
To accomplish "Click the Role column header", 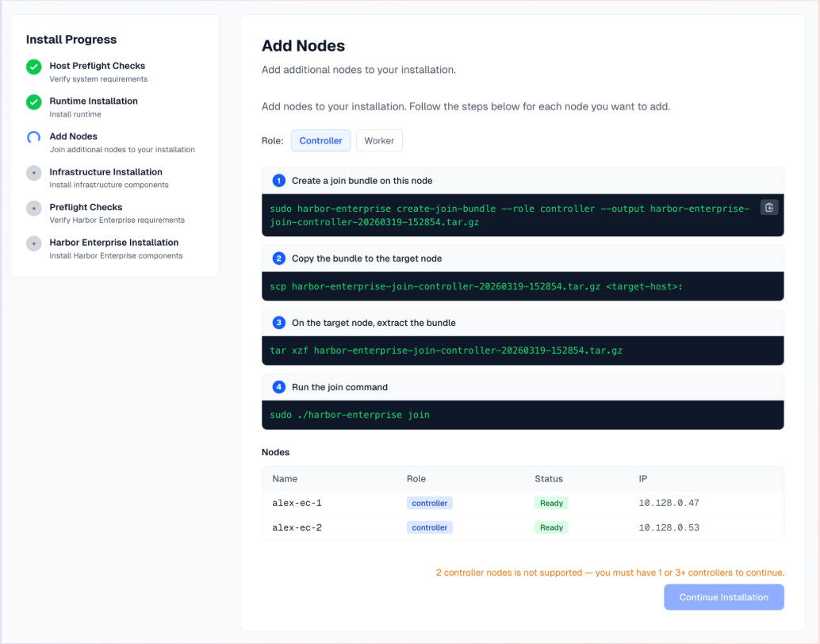I will pos(416,479).
